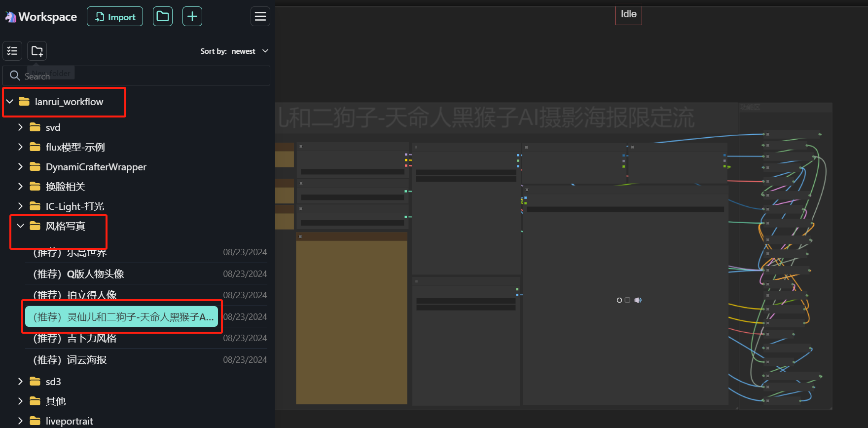Expand the DynamiCrafterWrapper folder chevron

coord(20,167)
